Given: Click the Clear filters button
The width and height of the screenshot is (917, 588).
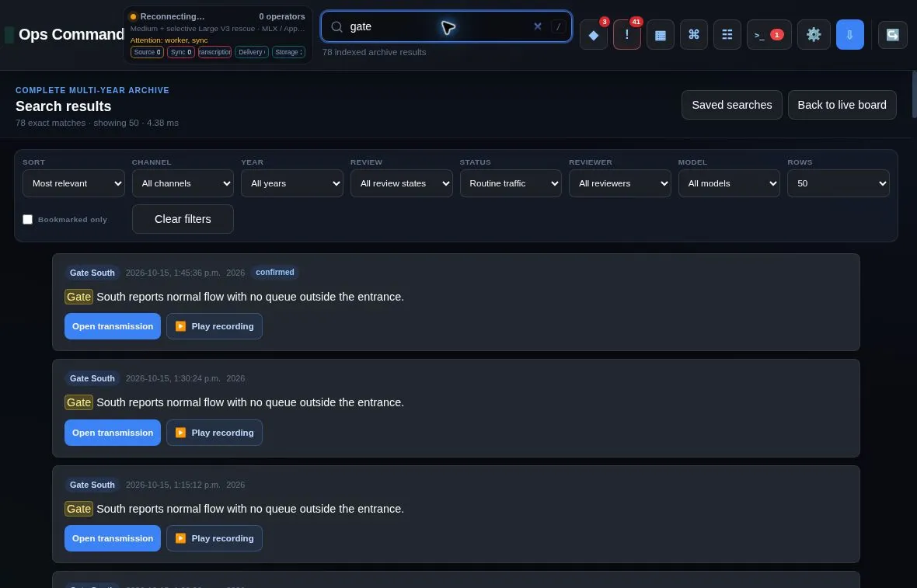Looking at the screenshot, I should (183, 219).
